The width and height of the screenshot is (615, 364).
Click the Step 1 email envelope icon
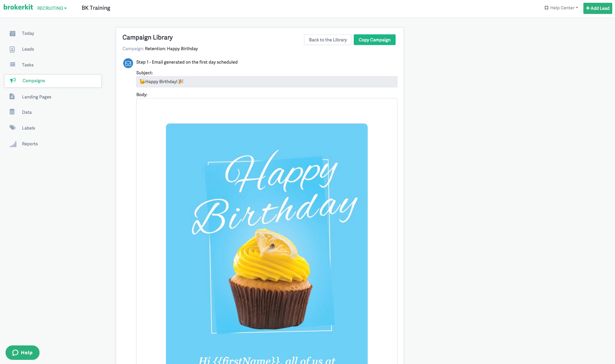coord(128,63)
